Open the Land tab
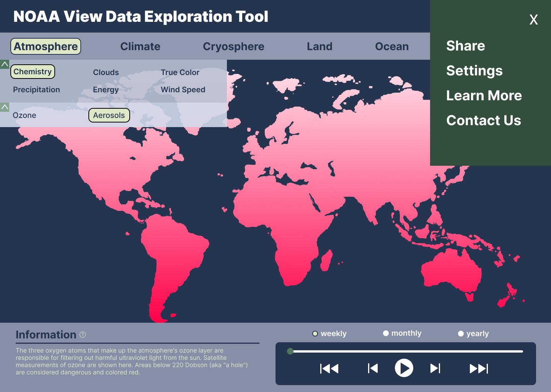This screenshot has width=551, height=392. coord(320,46)
